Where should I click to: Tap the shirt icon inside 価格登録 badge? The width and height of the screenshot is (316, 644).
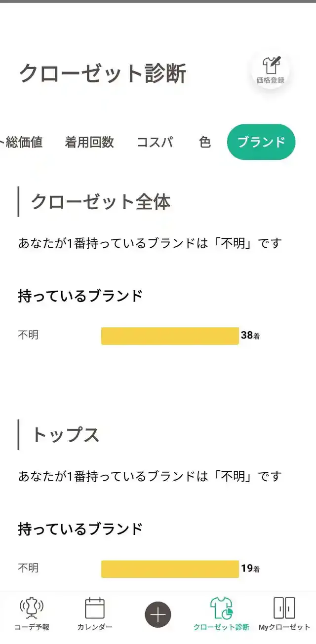coord(271,64)
